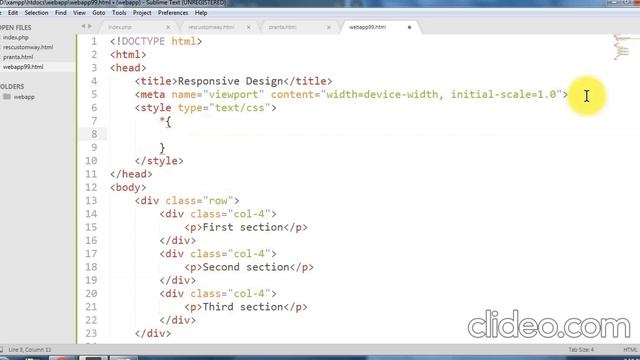Click line number 5 in the gutter
This screenshot has height=360, width=640.
(94, 95)
